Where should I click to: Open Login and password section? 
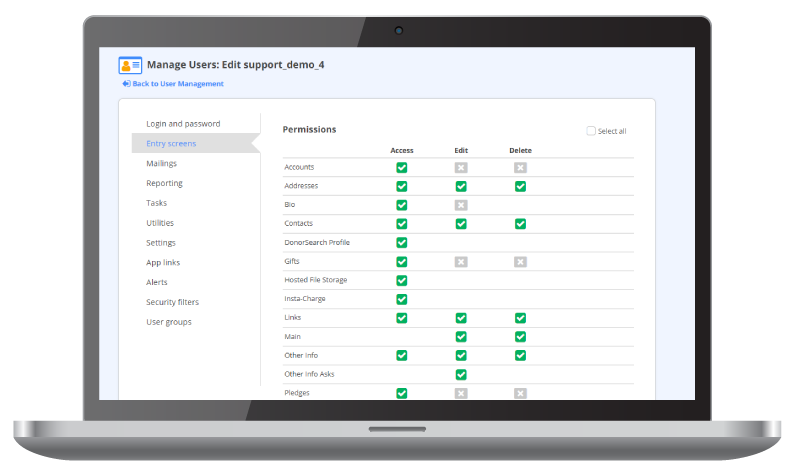click(x=183, y=124)
